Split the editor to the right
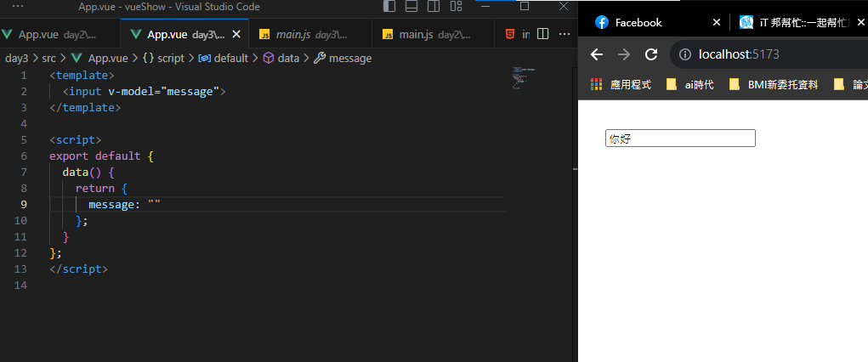The image size is (868, 362). tap(543, 34)
